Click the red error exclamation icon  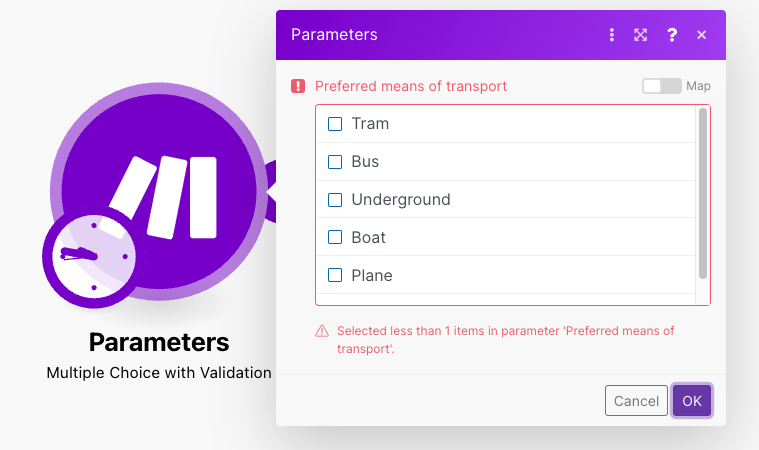tap(298, 86)
